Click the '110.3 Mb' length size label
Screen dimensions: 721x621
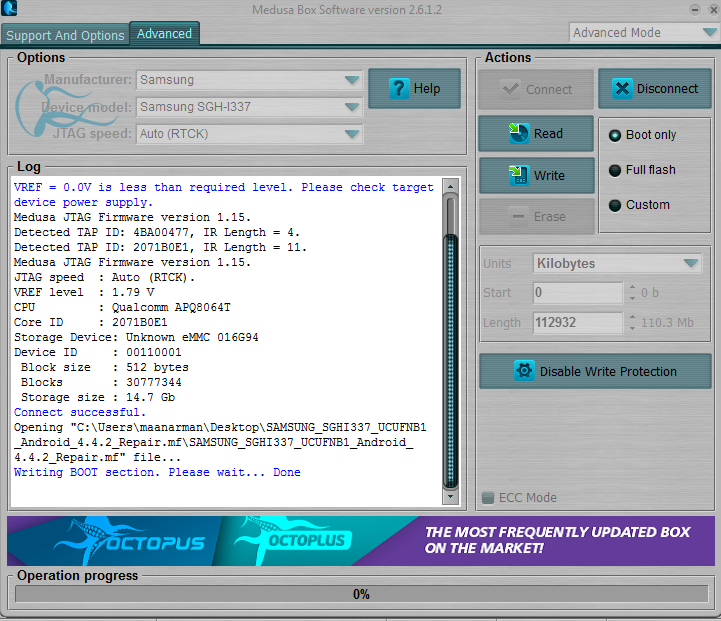click(667, 322)
